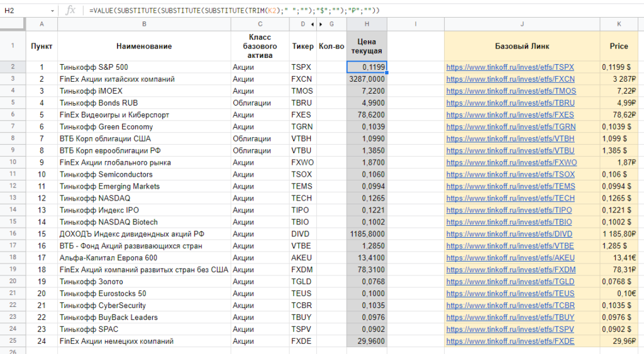
Task: Open the TSPX tinkoff etfs link
Action: [509, 67]
